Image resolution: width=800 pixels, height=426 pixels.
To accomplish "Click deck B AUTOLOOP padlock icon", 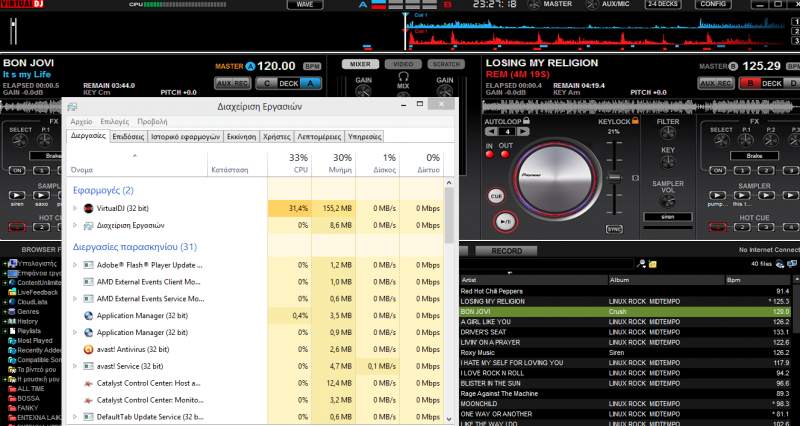I will [527, 121].
